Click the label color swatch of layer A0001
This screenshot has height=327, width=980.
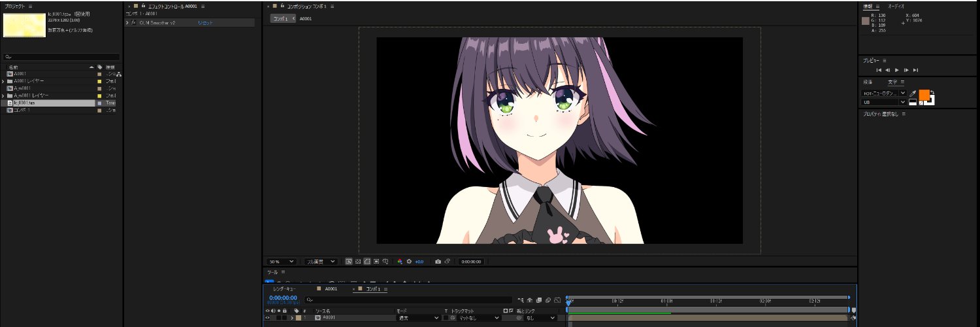pos(299,317)
